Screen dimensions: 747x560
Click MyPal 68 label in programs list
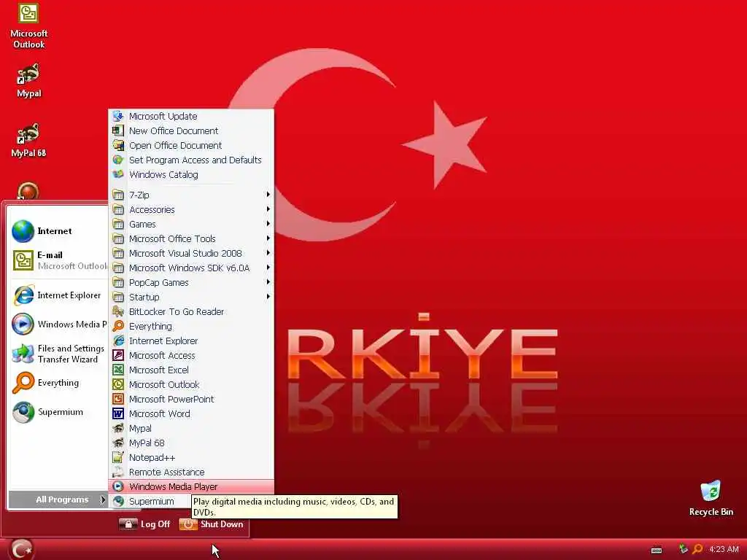pos(147,443)
